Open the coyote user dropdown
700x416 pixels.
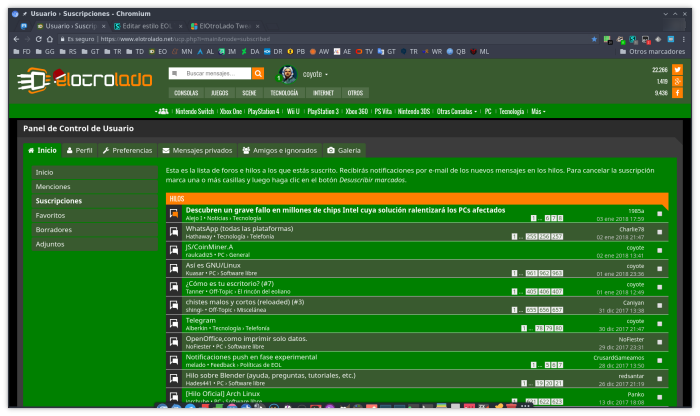(x=315, y=74)
